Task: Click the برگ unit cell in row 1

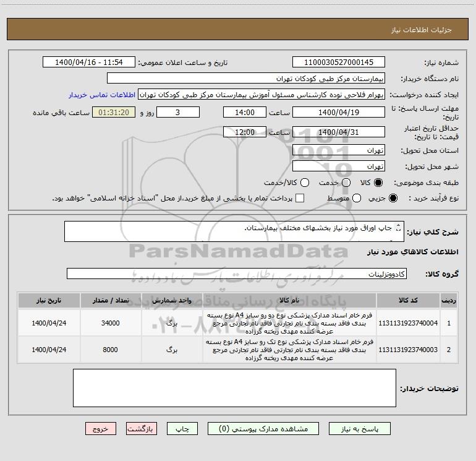Action: pyautogui.click(x=172, y=323)
